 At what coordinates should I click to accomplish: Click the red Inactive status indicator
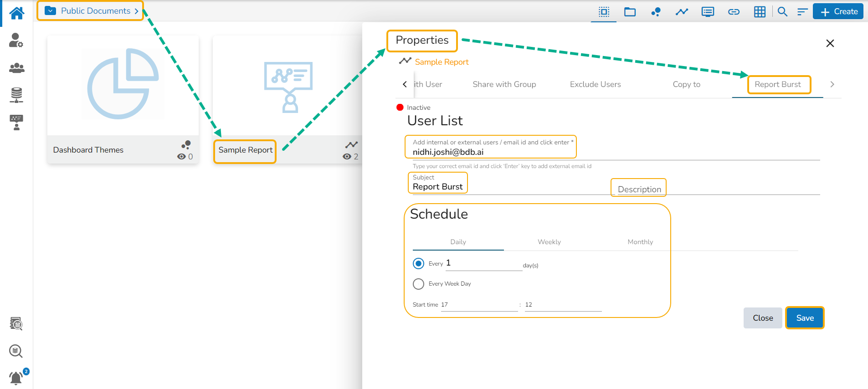tap(400, 107)
